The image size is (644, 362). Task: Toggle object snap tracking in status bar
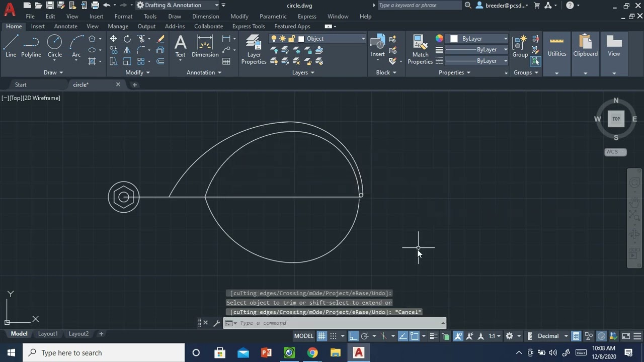click(403, 336)
